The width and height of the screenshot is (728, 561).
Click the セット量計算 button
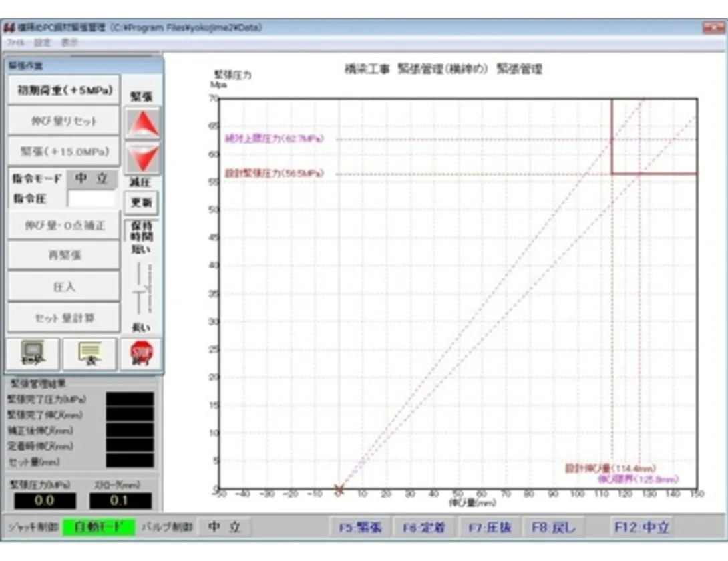point(63,318)
